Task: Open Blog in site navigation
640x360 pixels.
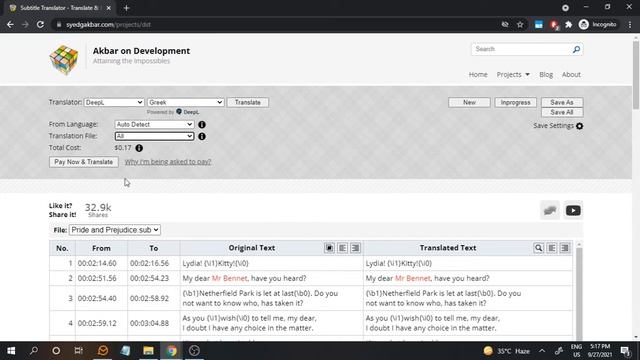Action: pos(546,75)
